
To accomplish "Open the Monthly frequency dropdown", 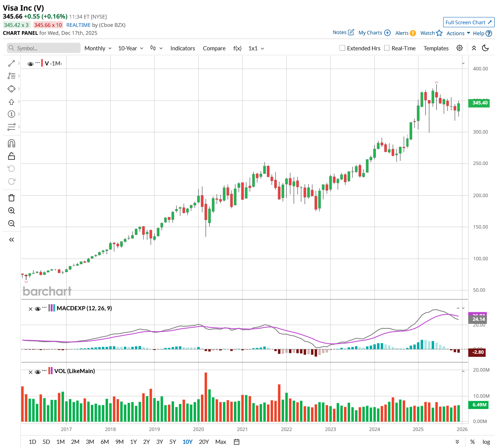I will point(98,48).
